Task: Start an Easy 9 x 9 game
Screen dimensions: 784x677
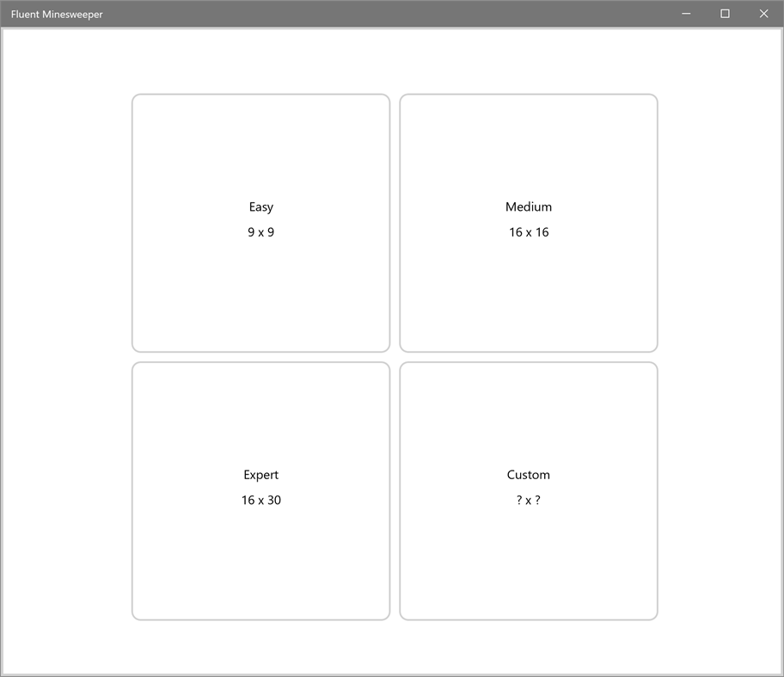Action: coord(260,223)
